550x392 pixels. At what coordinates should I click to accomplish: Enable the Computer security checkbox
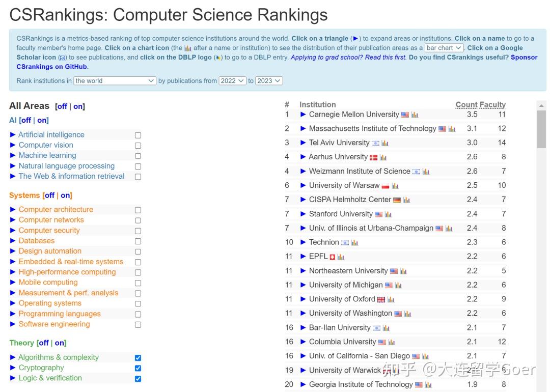click(137, 231)
